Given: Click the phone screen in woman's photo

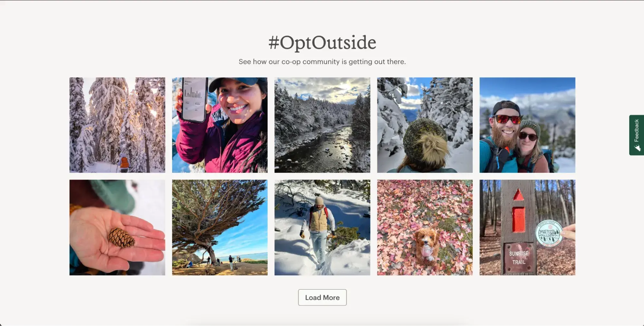Looking at the screenshot, I should (194, 99).
